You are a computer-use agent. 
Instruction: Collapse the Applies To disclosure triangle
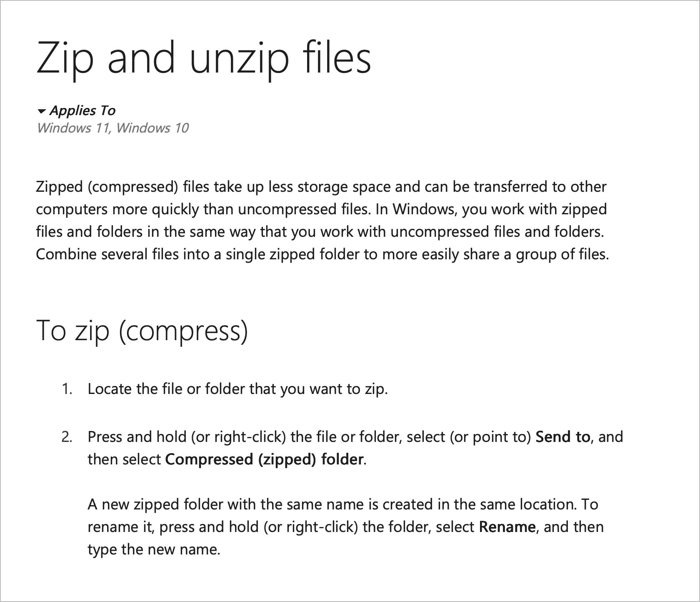(41, 111)
